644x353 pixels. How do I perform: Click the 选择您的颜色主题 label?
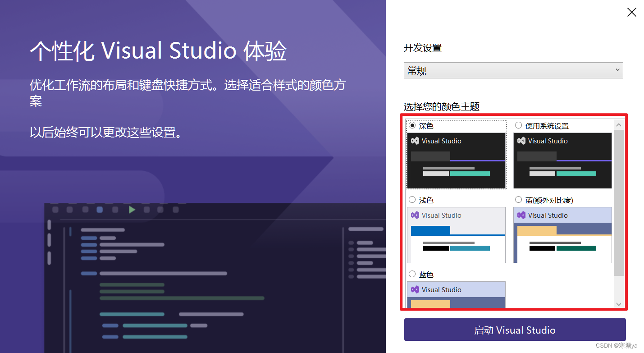point(442,107)
